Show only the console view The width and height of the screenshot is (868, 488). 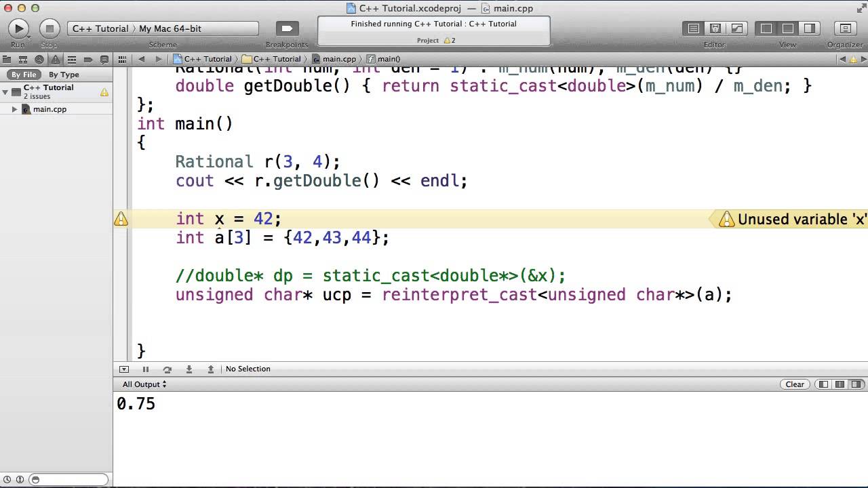click(856, 384)
